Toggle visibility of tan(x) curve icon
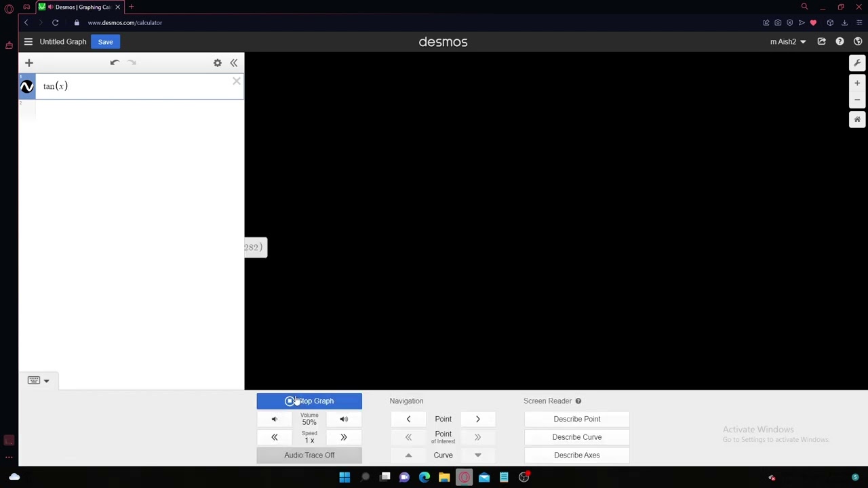The height and width of the screenshot is (488, 868). 27,87
